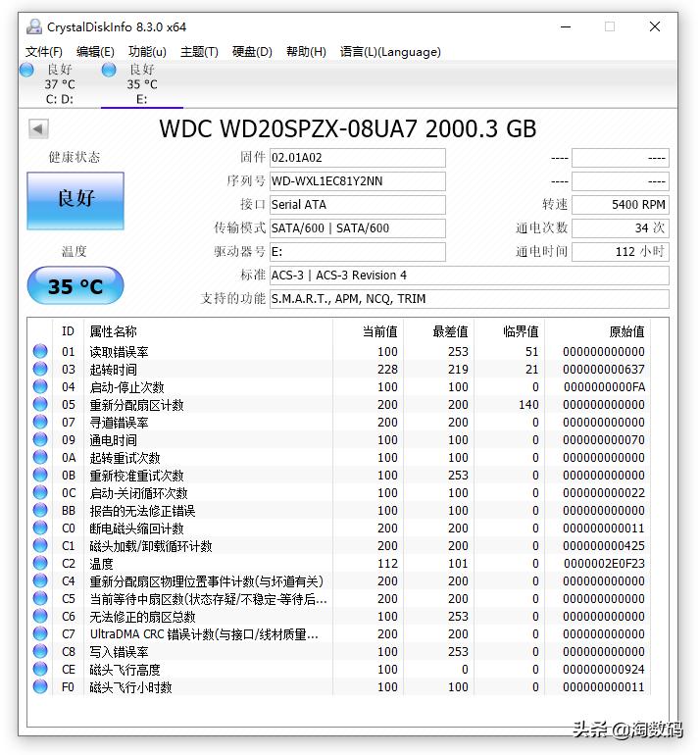
Task: Click the status orb for 写入错误率 row
Action: (x=40, y=651)
